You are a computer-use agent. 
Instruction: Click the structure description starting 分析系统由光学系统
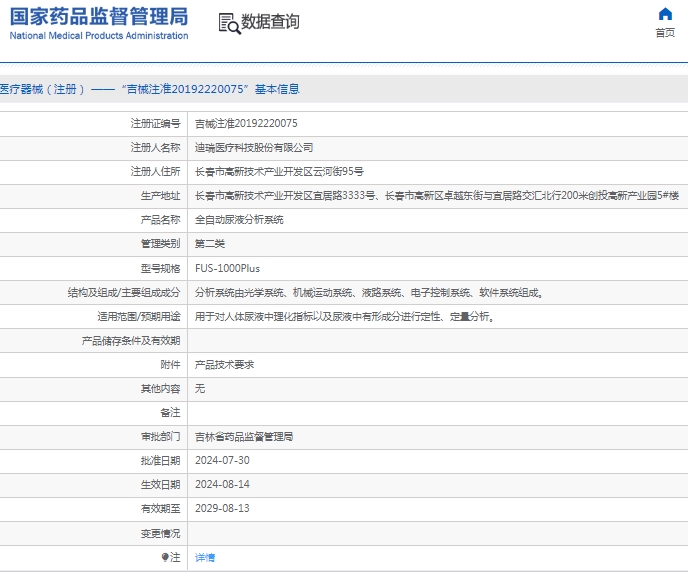click(x=369, y=293)
